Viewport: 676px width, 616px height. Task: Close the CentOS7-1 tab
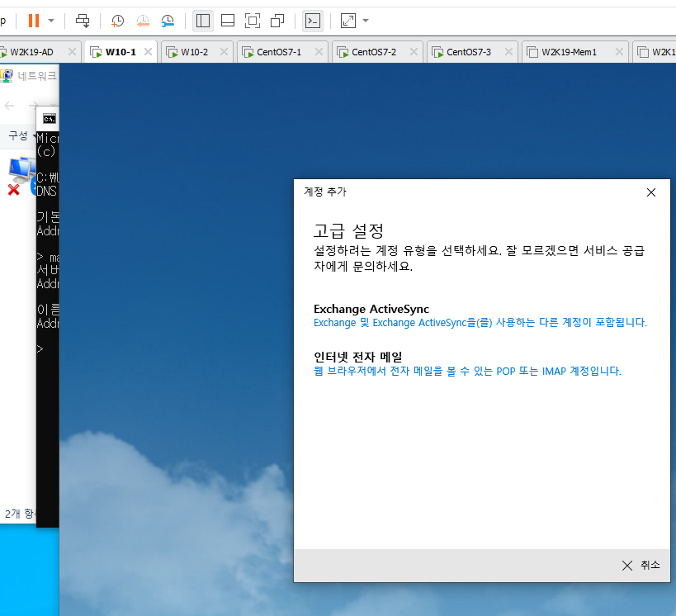point(319,52)
